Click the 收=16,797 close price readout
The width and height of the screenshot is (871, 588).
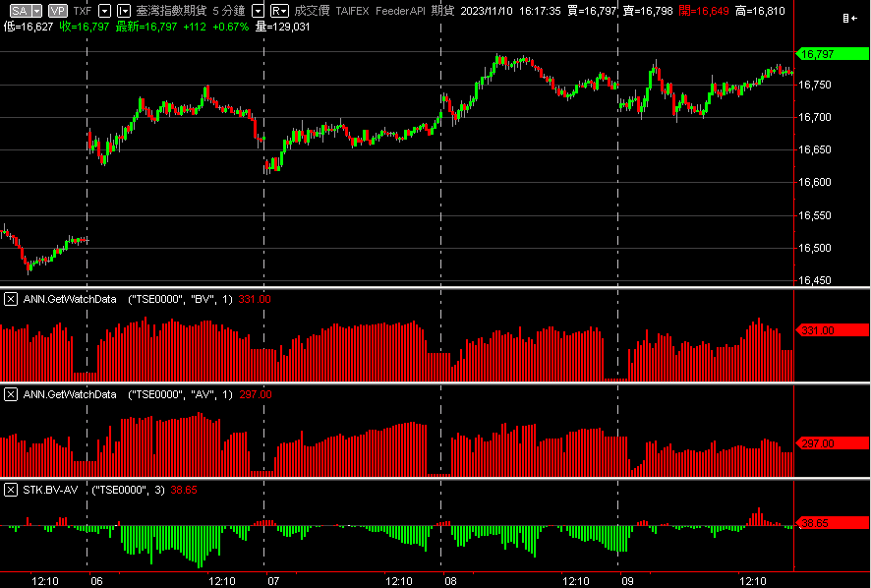85,27
